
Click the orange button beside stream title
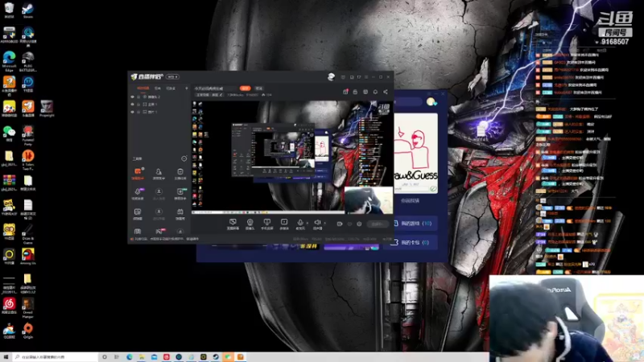246,88
